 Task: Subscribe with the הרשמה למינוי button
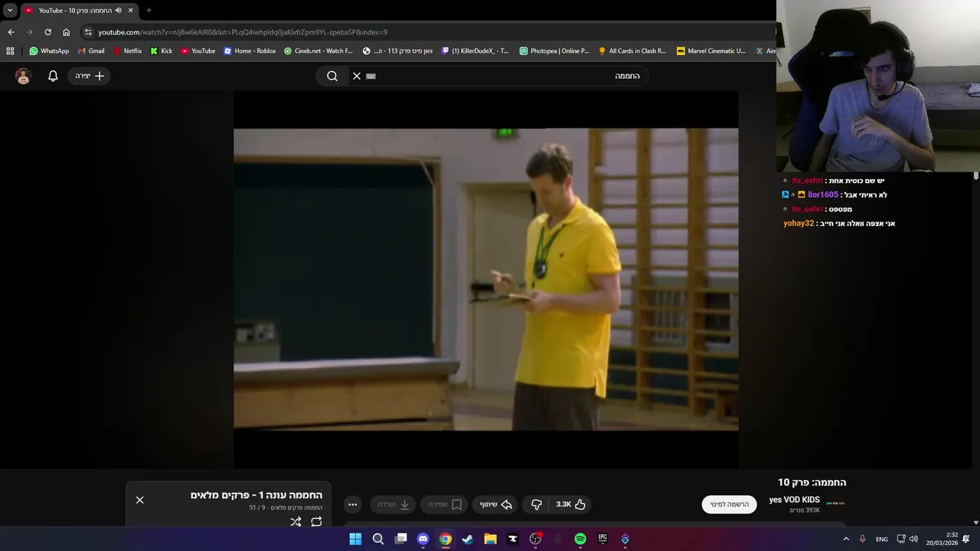[x=729, y=504]
